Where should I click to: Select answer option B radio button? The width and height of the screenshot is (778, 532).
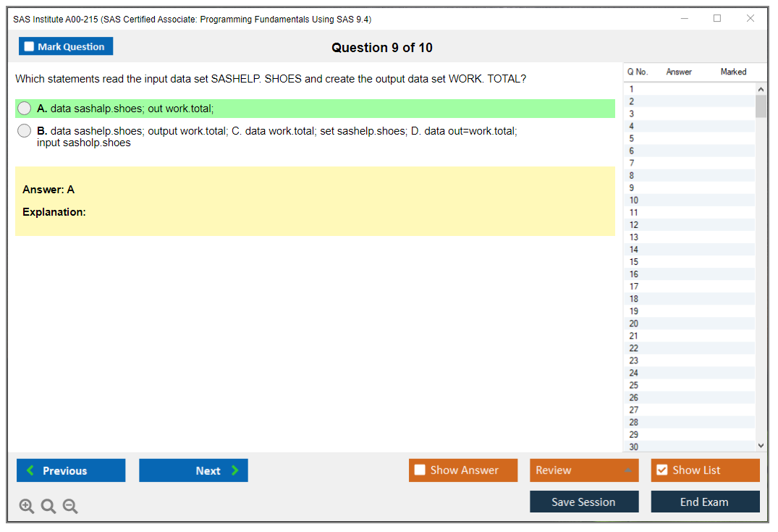pos(25,131)
